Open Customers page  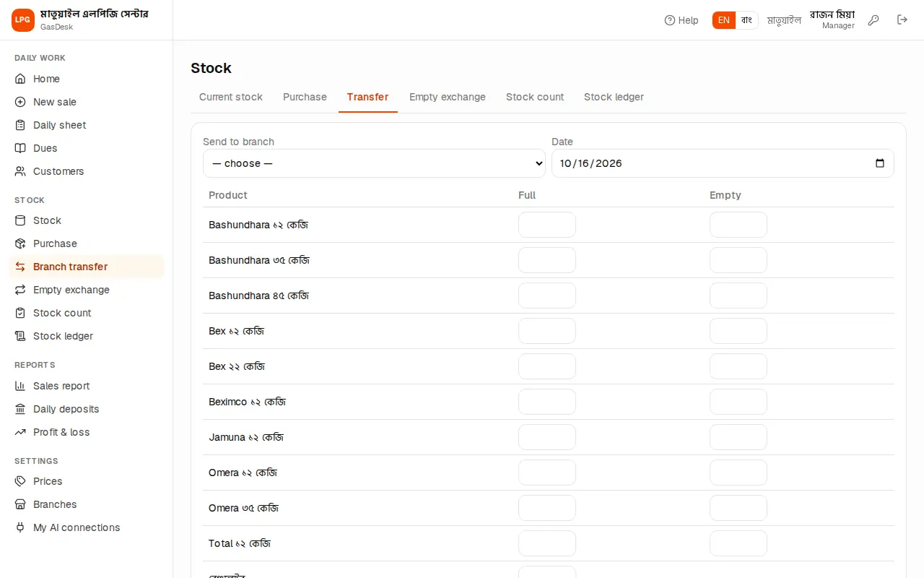point(87,171)
